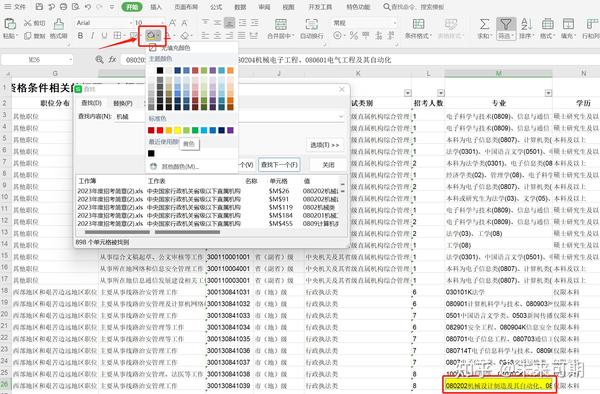The width and height of the screenshot is (600, 394).
Task: Click the 关闭 Close button in Find dialog
Action: click(328, 164)
